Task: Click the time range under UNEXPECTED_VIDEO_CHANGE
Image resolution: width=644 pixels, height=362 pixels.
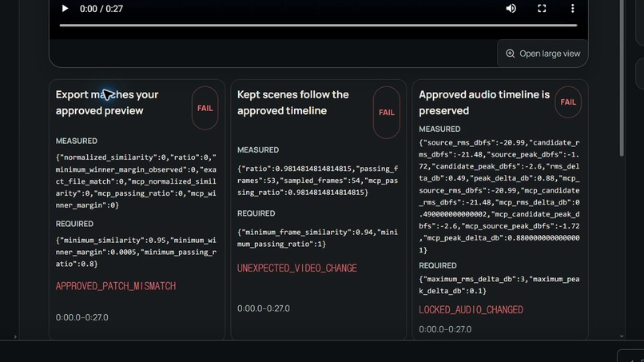Action: [263, 308]
